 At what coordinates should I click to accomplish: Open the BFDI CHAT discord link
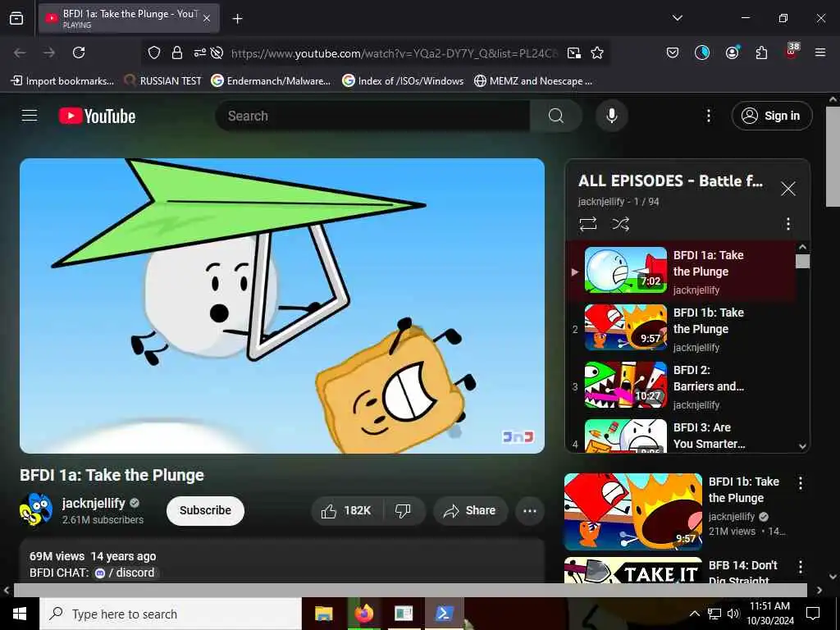(125, 573)
